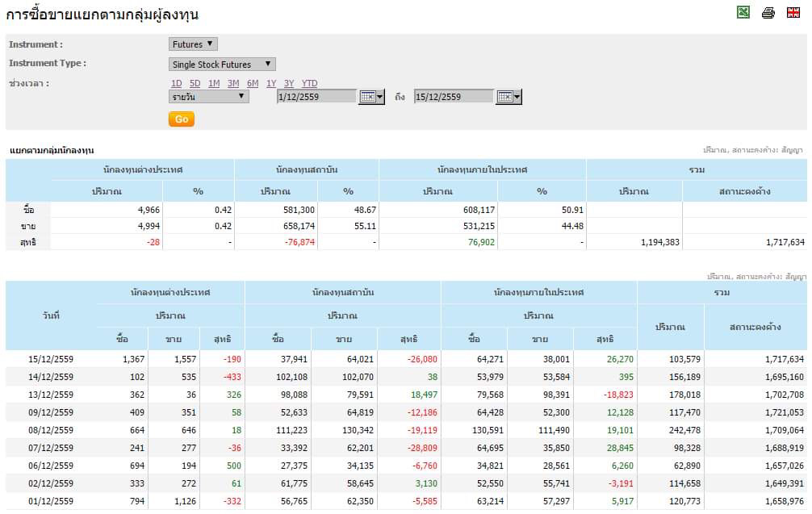Open the start date calendar picker
The width and height of the screenshot is (812, 514).
(371, 96)
